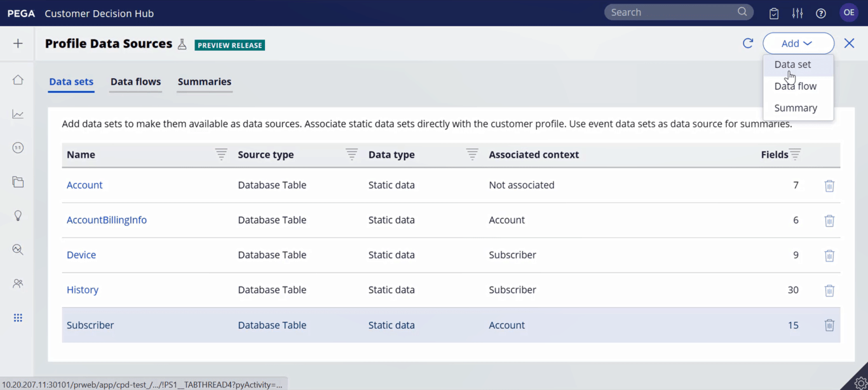
Task: Select the analytics chart icon in sidebar
Action: (17, 114)
